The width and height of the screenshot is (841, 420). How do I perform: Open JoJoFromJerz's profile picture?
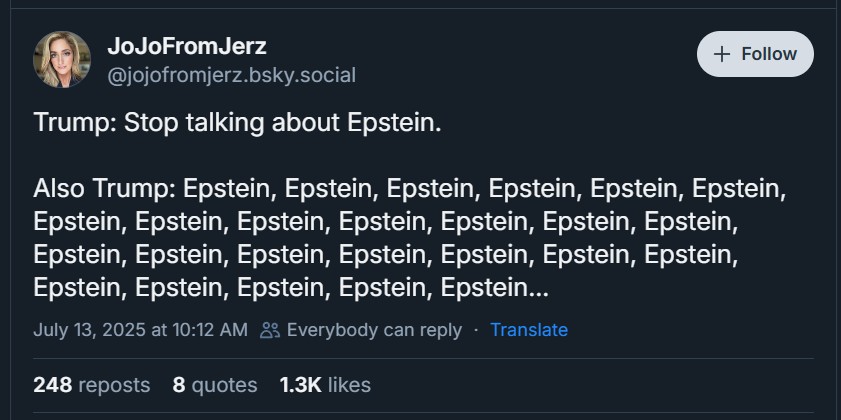click(62, 59)
